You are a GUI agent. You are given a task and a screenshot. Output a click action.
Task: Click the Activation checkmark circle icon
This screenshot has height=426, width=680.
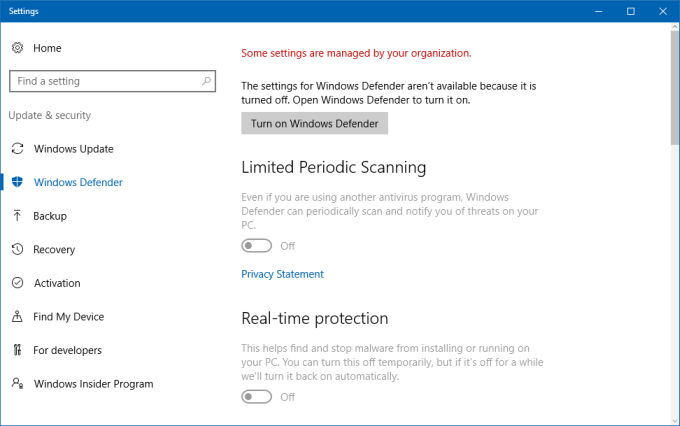click(17, 283)
